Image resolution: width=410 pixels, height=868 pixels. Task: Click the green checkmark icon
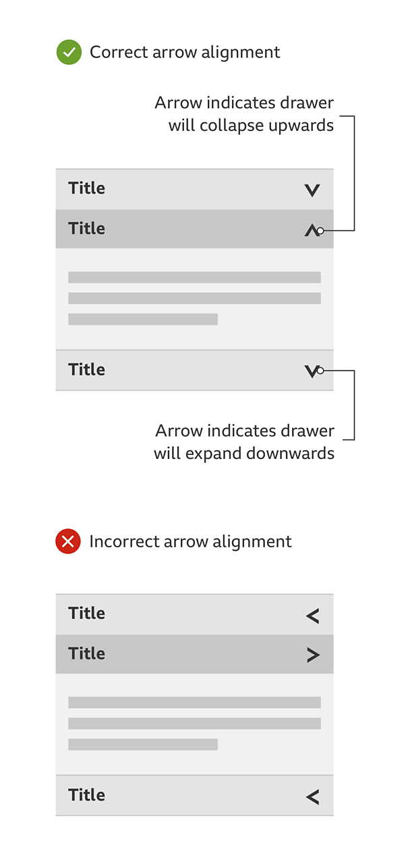69,52
